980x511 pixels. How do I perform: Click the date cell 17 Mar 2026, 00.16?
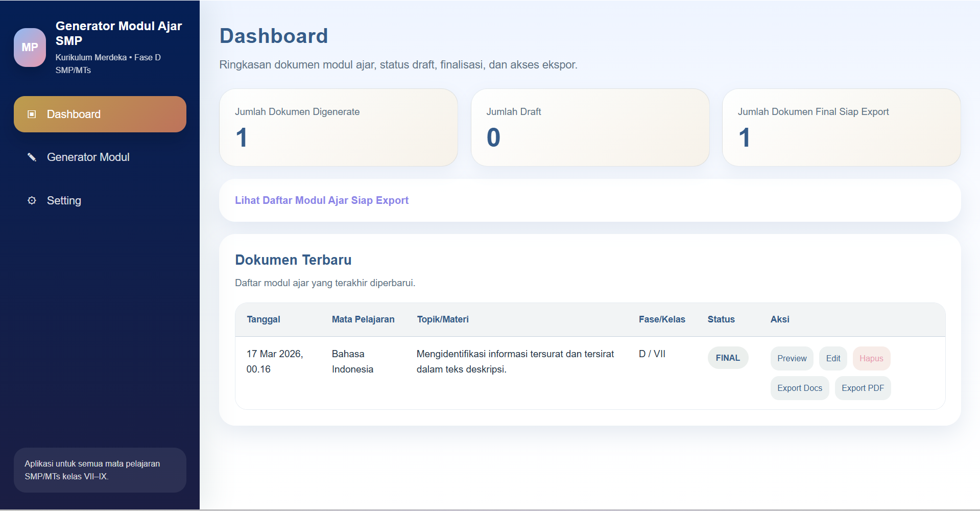pyautogui.click(x=275, y=361)
